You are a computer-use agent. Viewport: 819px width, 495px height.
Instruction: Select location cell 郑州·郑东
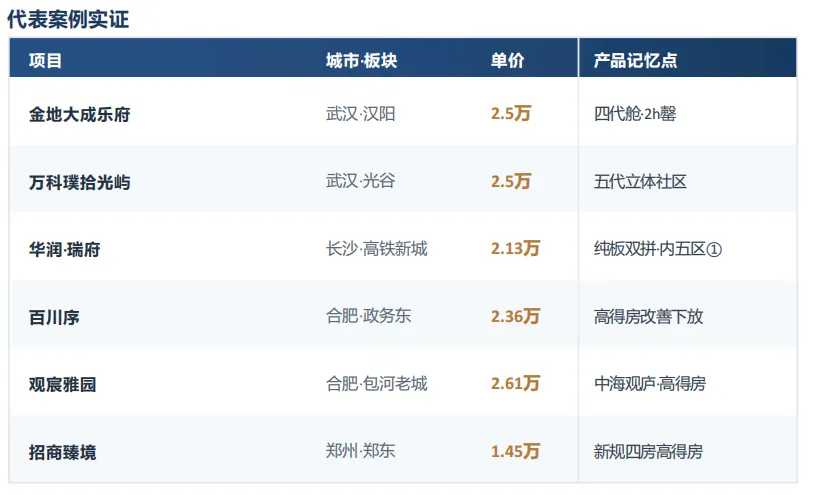(360, 450)
